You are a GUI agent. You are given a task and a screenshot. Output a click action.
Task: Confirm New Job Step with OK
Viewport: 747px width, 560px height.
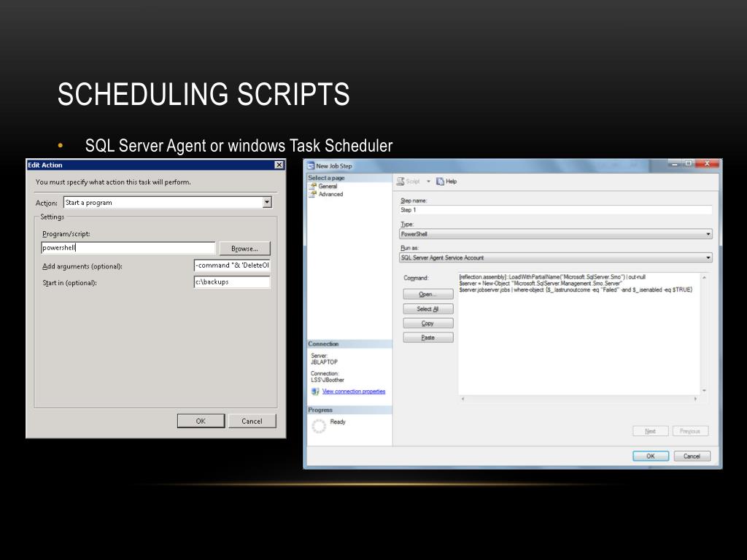(651, 456)
